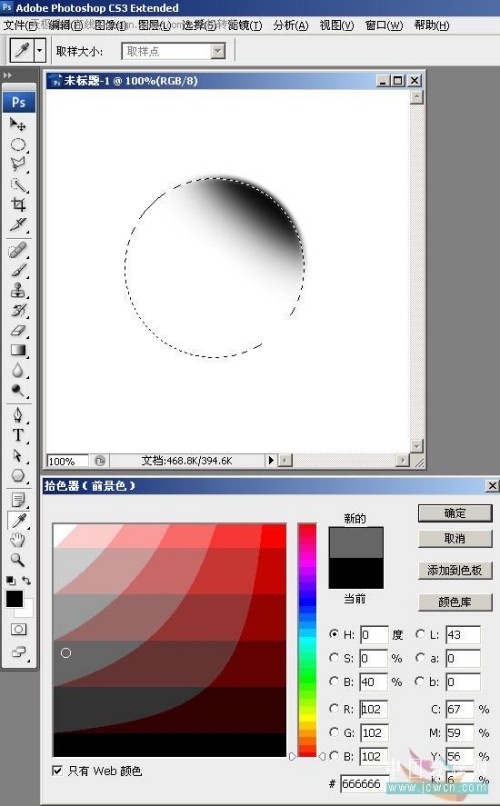Image resolution: width=500 pixels, height=806 pixels.
Task: Select the Move tool
Action: [x=18, y=124]
